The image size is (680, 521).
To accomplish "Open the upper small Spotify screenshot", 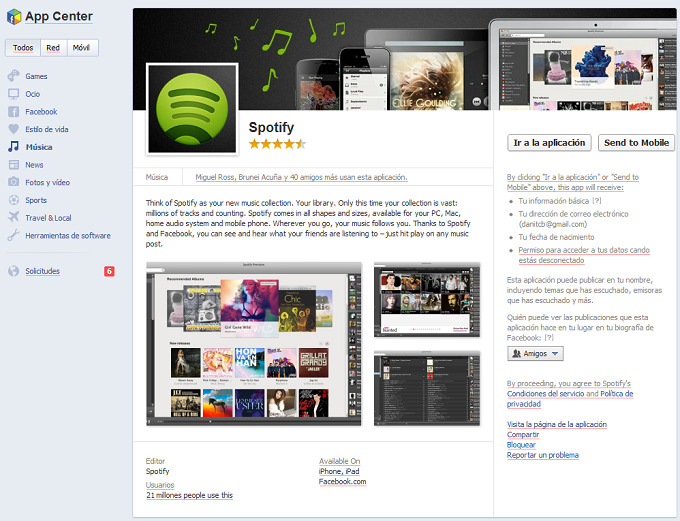I will 427,299.
